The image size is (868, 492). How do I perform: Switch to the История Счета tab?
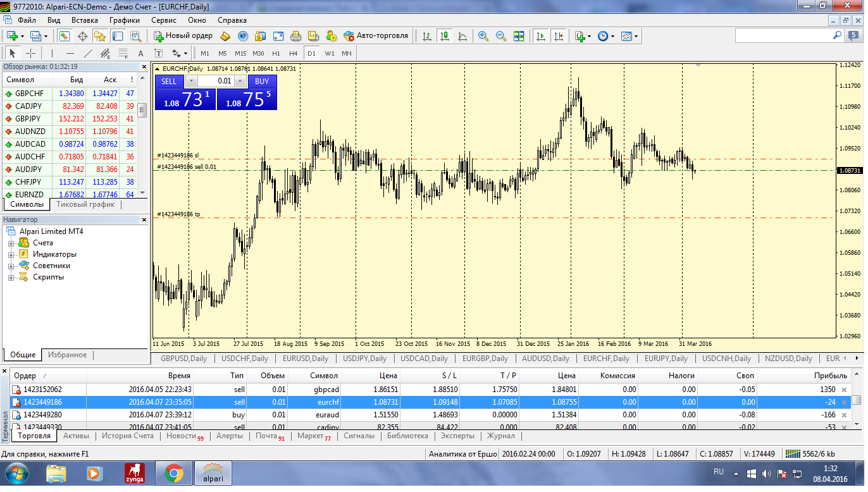click(x=128, y=436)
